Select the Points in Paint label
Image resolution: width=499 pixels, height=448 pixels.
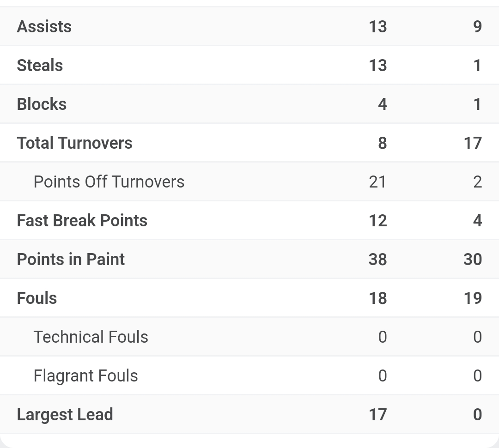[71, 259]
